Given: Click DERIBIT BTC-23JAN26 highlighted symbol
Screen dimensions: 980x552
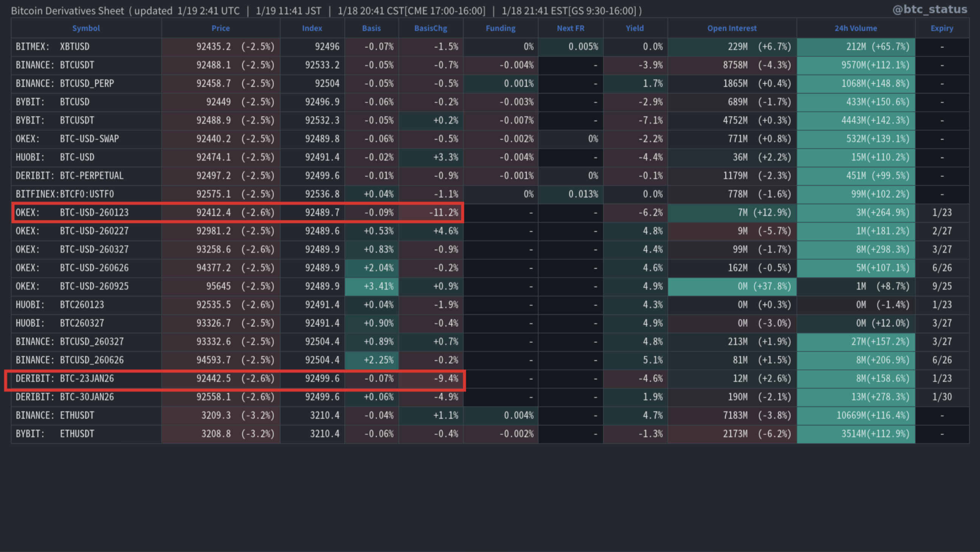Looking at the screenshot, I should click(65, 379).
